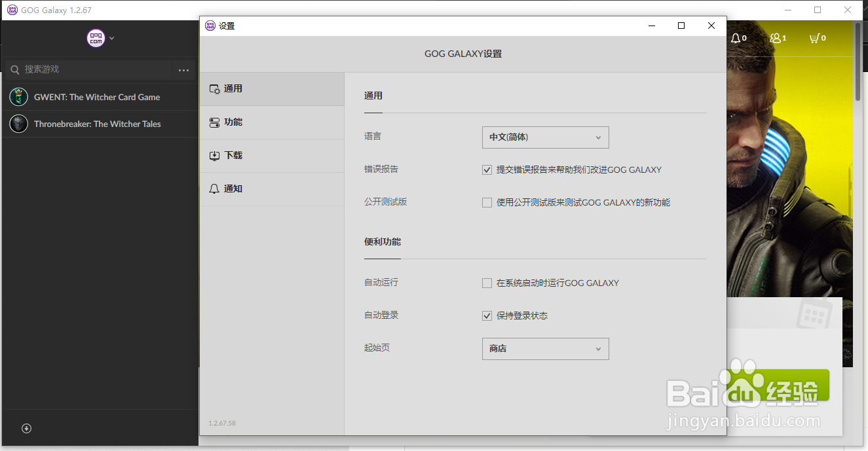Click the gog.com avatar icon

point(96,38)
